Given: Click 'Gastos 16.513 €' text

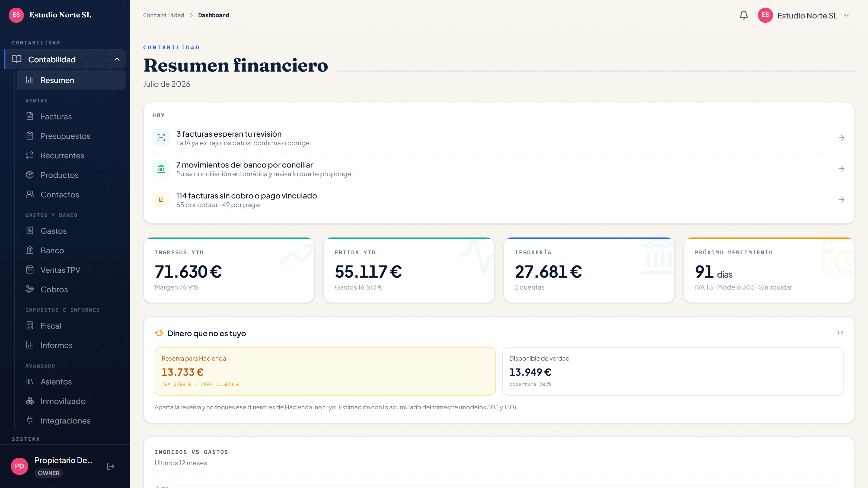Looking at the screenshot, I should click(x=359, y=287).
